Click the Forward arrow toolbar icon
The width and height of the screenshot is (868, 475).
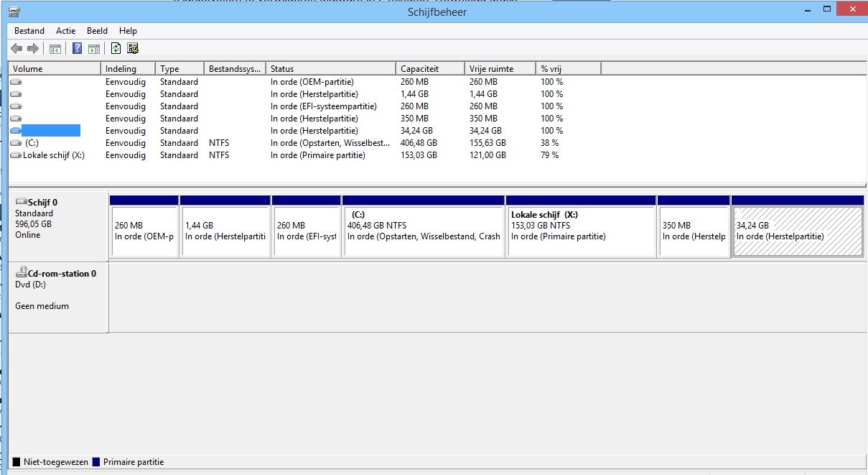(32, 49)
